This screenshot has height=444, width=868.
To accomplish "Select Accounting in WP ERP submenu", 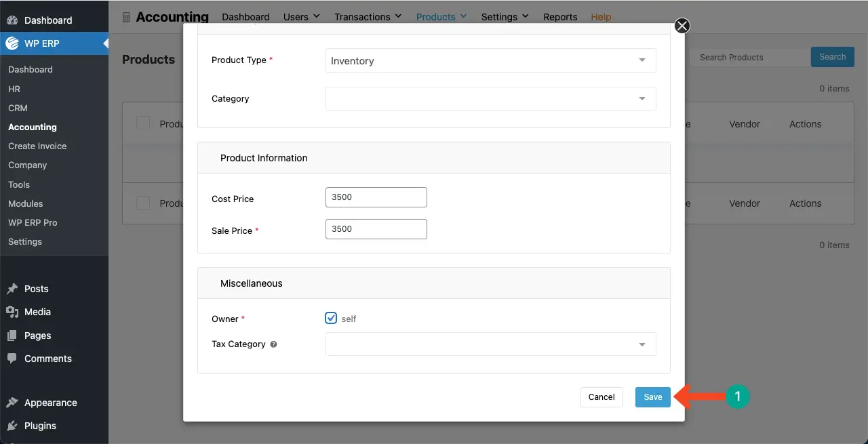I will pos(33,127).
